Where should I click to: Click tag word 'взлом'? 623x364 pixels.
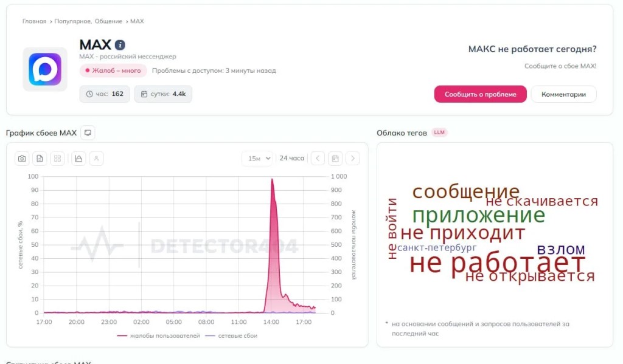561,249
